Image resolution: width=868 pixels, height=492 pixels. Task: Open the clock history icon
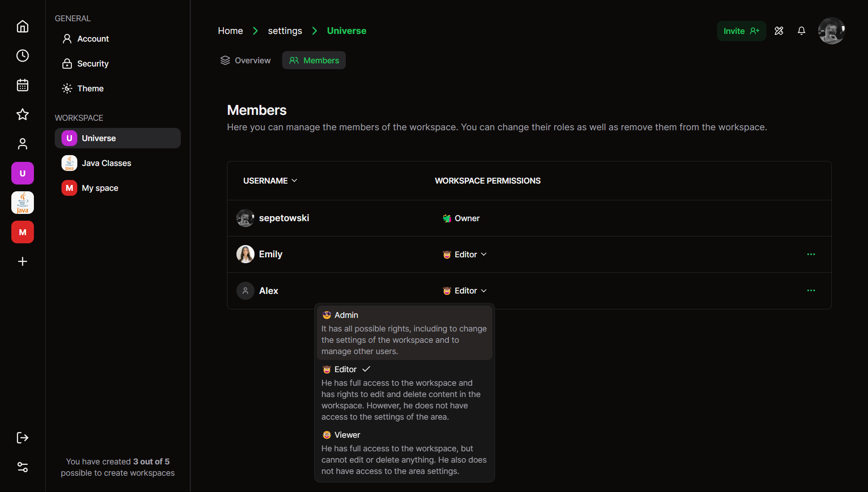coord(23,56)
